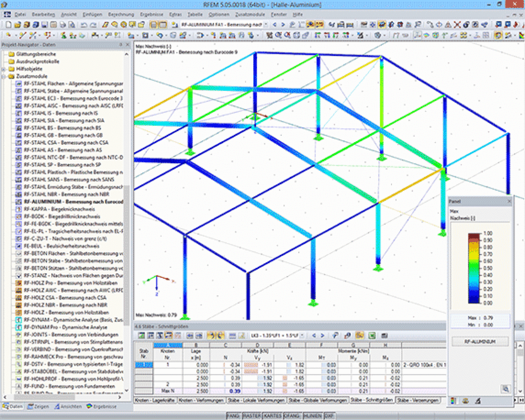Toggle RASTER grid in status bar

pyautogui.click(x=252, y=415)
